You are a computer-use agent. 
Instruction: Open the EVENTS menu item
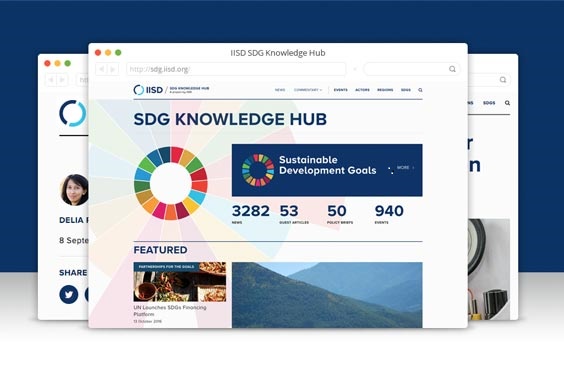[x=341, y=90]
